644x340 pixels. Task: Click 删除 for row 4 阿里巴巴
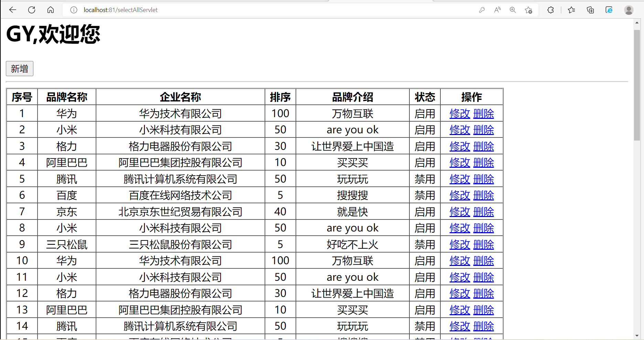[484, 162]
